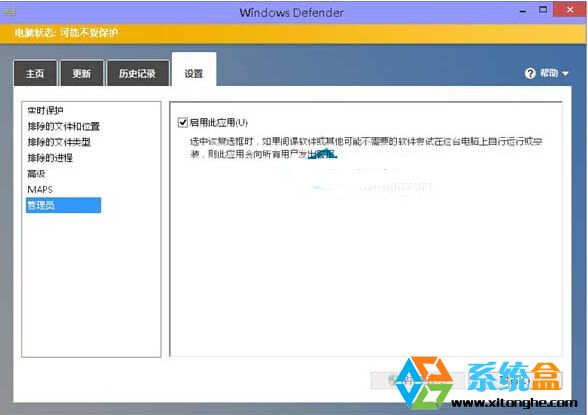The image size is (588, 415).
Task: Select 排除的文件类型 setting
Action: click(59, 142)
